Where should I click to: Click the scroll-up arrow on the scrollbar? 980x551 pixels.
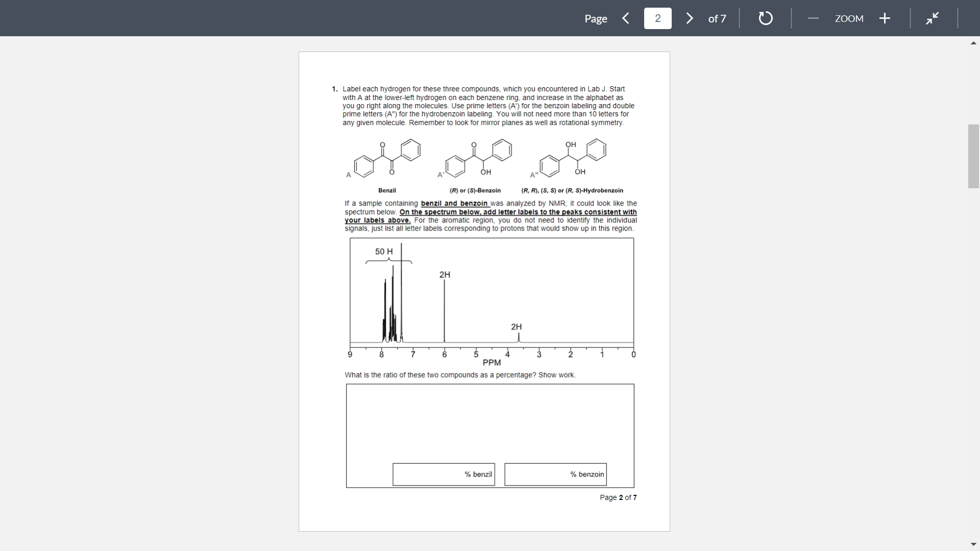973,43
